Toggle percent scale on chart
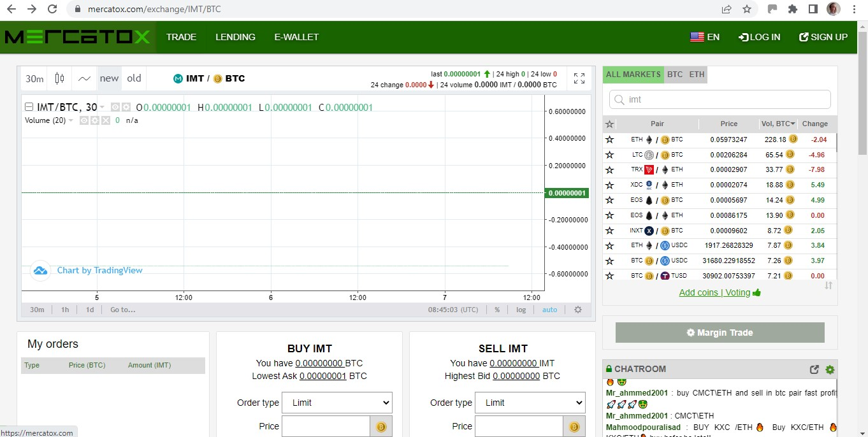Screen dimensions: 868x437 497,310
